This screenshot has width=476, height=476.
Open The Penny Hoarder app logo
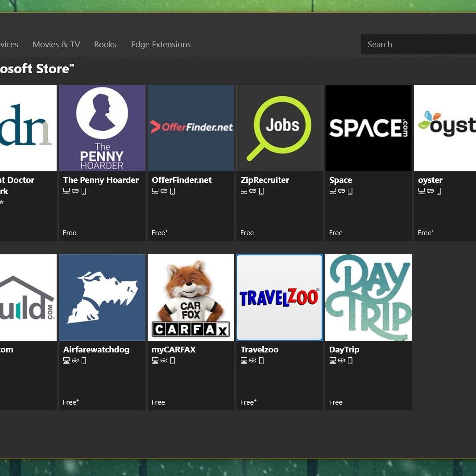pyautogui.click(x=102, y=128)
